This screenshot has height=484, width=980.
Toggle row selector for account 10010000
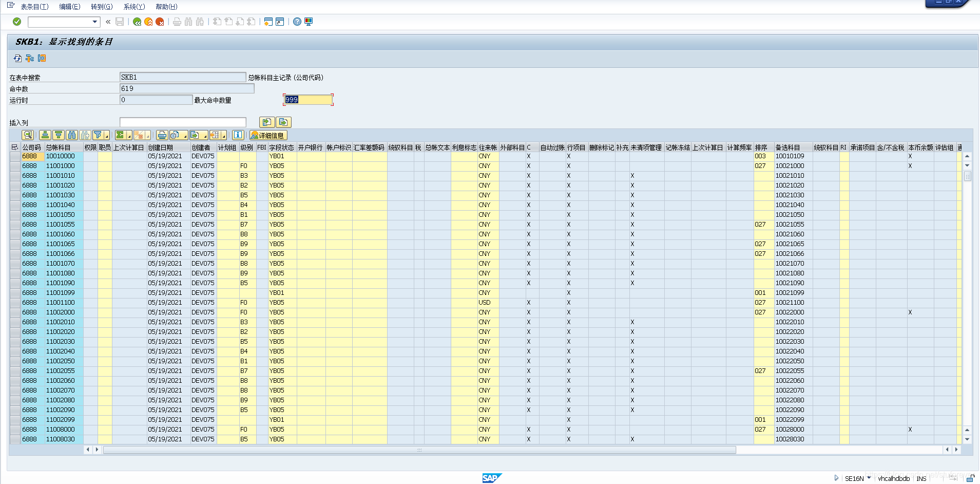click(15, 156)
